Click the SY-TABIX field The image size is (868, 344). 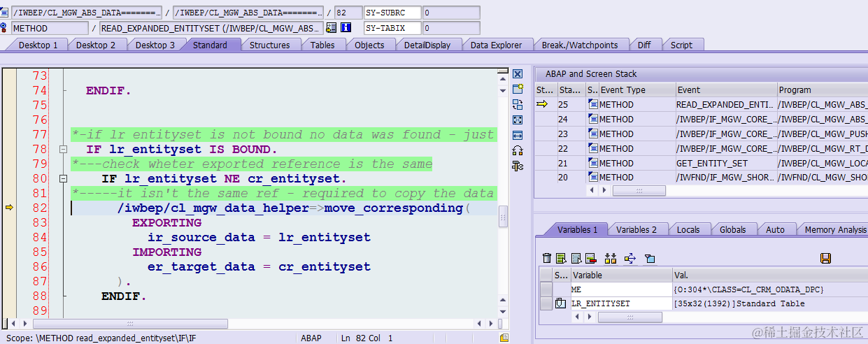click(393, 29)
